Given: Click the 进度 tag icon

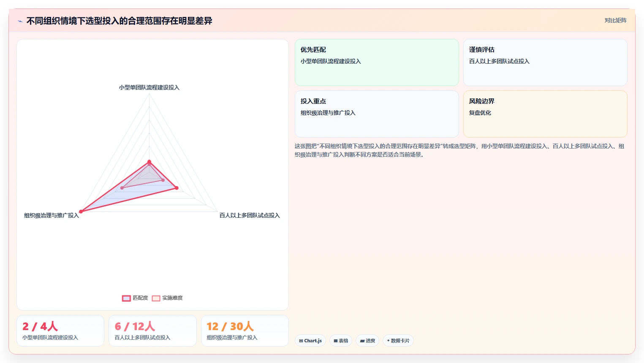Looking at the screenshot, I should point(362,341).
